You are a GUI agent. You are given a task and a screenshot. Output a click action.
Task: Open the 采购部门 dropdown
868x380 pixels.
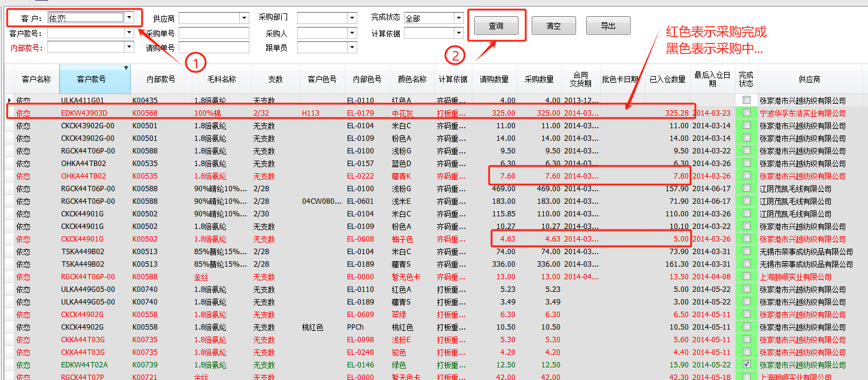coord(352,19)
